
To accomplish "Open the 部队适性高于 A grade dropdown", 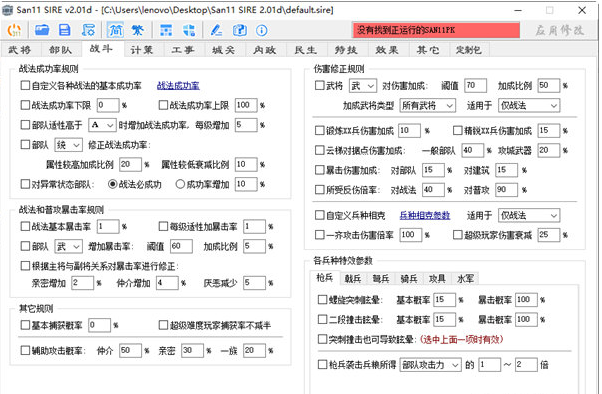I will (x=102, y=125).
